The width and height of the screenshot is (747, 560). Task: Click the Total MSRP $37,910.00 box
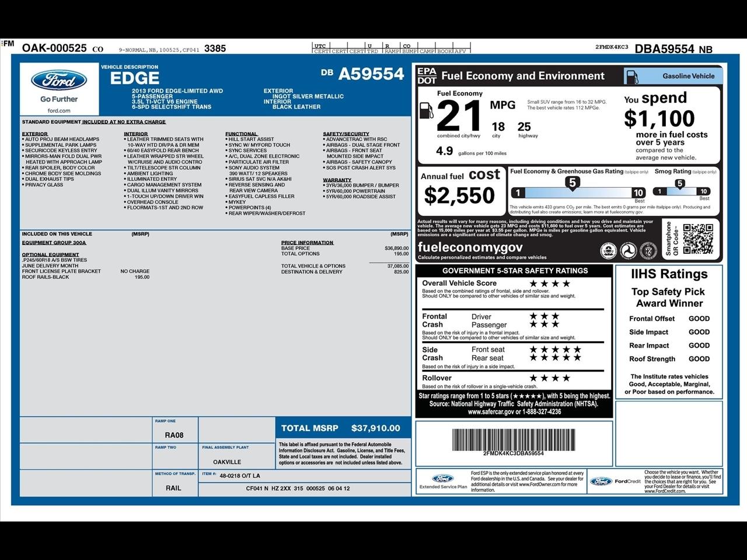(342, 428)
